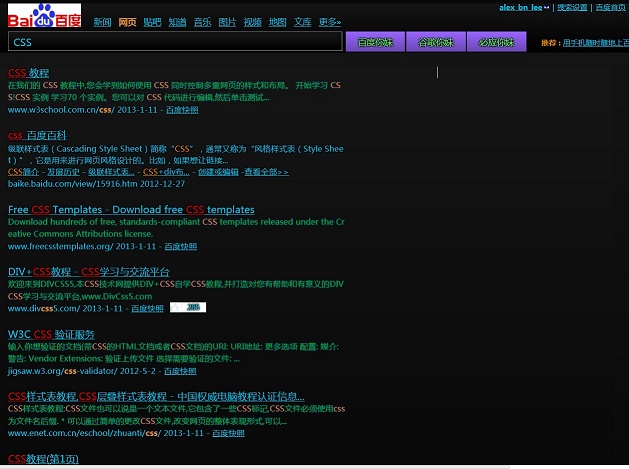Open the CSS 教程 result title
629x469 pixels.
pyautogui.click(x=28, y=73)
